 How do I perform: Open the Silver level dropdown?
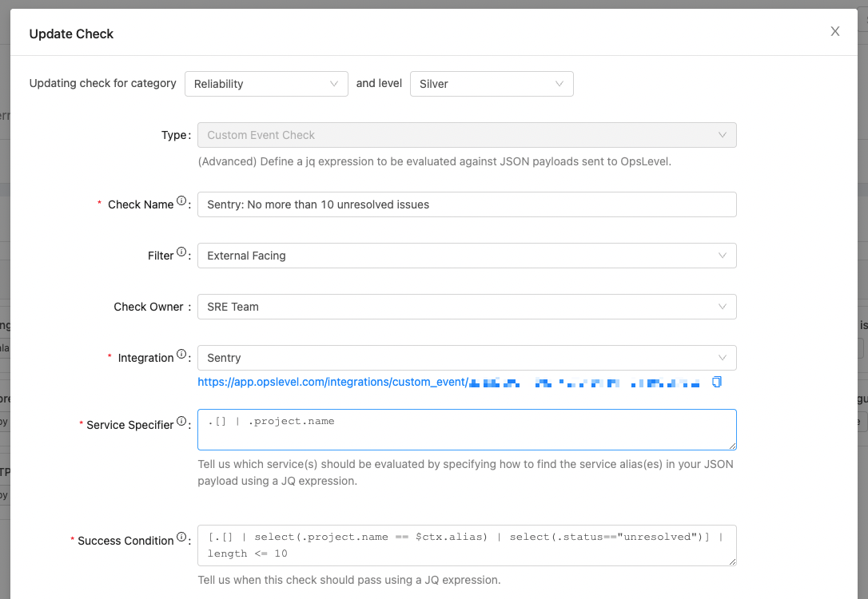coord(492,84)
